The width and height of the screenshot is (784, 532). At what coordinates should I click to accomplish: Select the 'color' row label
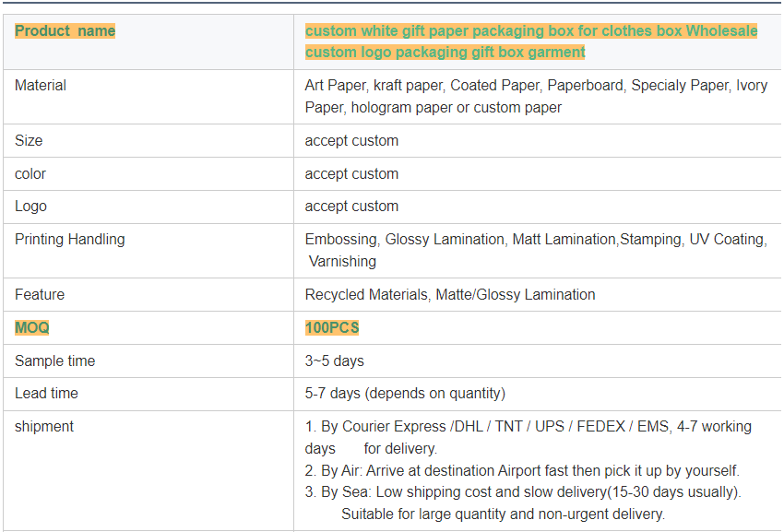(x=30, y=174)
